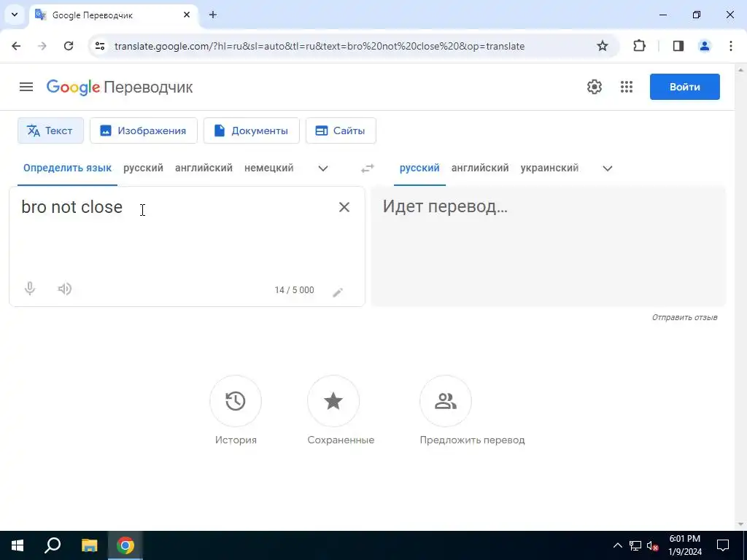Open File Explorer from taskbar

pyautogui.click(x=89, y=545)
